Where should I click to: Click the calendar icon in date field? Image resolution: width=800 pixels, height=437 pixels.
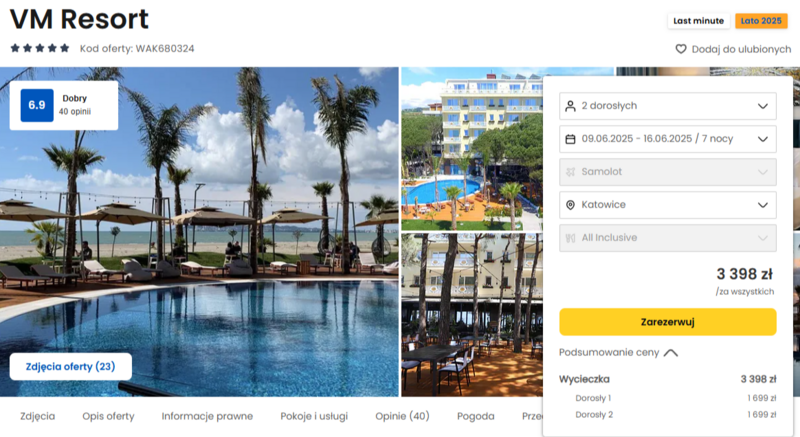pos(570,139)
